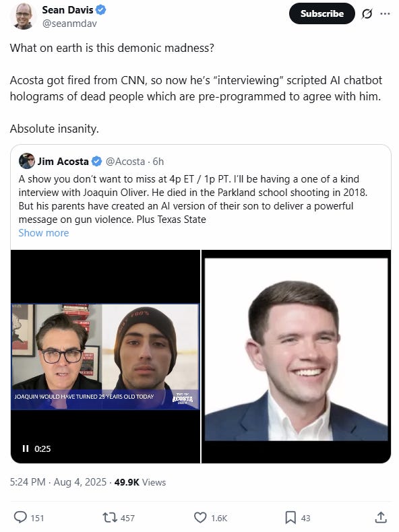Open the share upload icon
The image size is (399, 532).
pyautogui.click(x=381, y=517)
